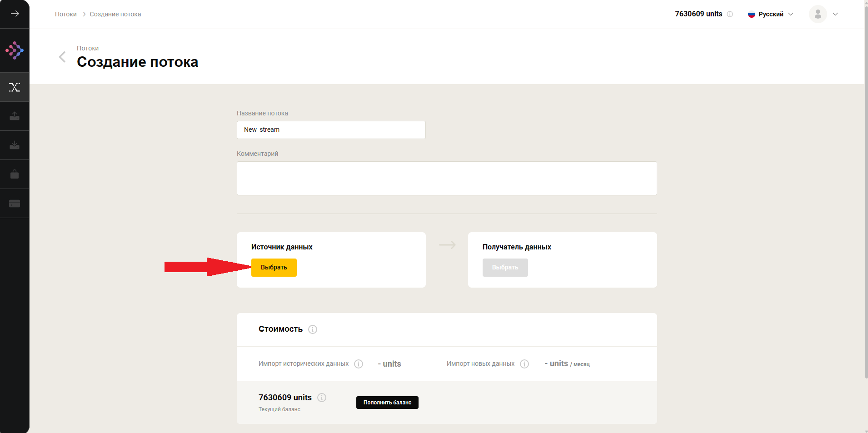Click the Текущий баланс label
868x433 pixels.
(x=279, y=409)
